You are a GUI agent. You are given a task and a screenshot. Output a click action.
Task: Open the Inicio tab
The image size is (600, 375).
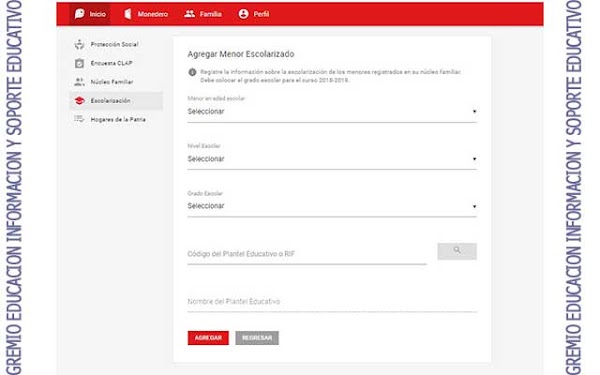click(x=90, y=14)
